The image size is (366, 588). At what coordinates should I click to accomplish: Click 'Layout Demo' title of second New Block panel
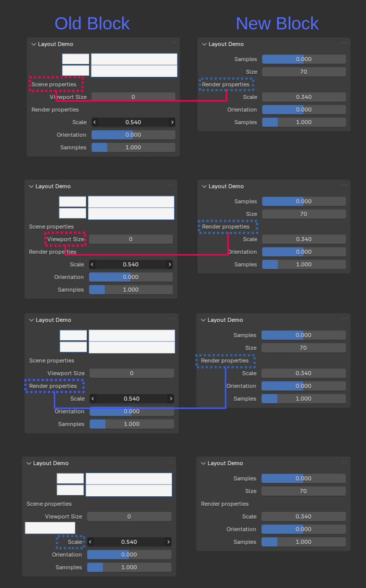click(x=226, y=187)
